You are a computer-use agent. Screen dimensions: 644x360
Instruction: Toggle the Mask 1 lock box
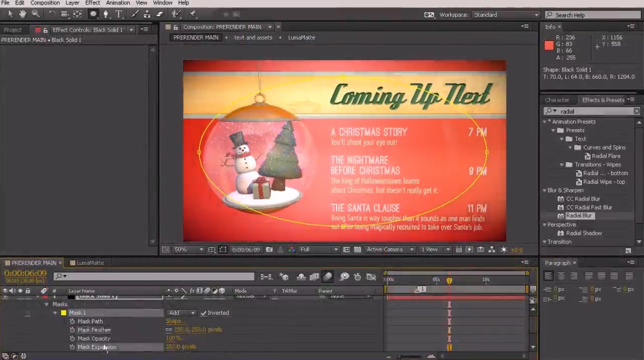click(27, 313)
